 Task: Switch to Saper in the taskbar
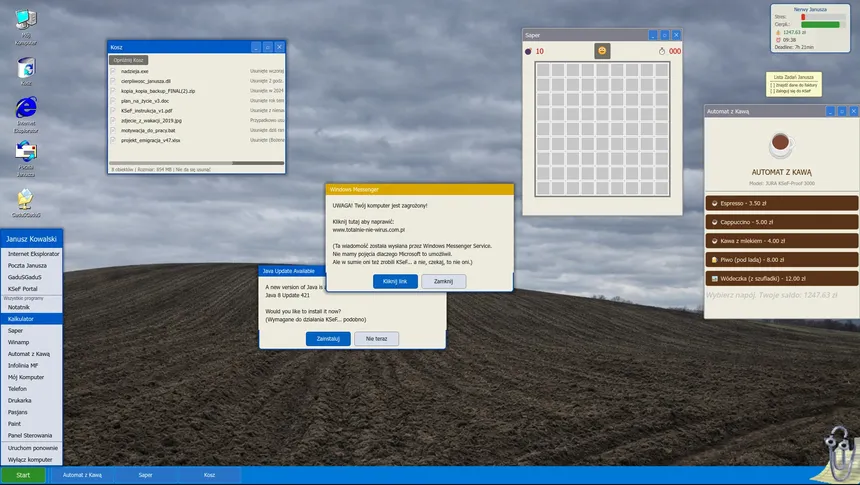coord(146,475)
